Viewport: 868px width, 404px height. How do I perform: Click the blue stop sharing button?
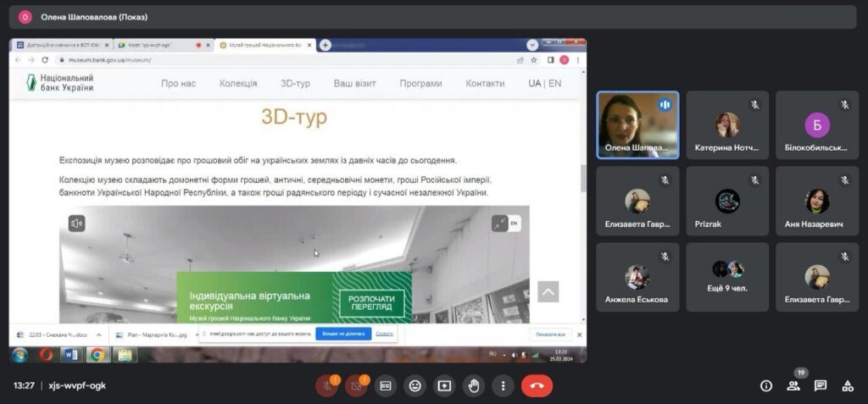click(343, 334)
